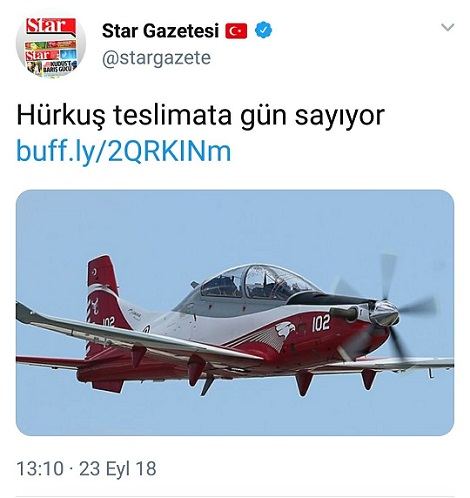The width and height of the screenshot is (470, 498).
Task: Click the 13:10 timestamp
Action: [40, 468]
